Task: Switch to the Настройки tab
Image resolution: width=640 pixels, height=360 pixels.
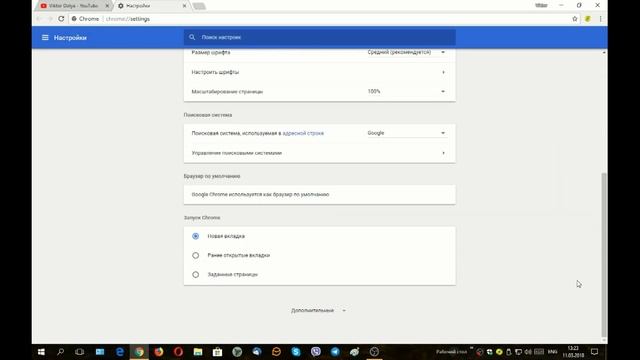Action: tap(151, 6)
